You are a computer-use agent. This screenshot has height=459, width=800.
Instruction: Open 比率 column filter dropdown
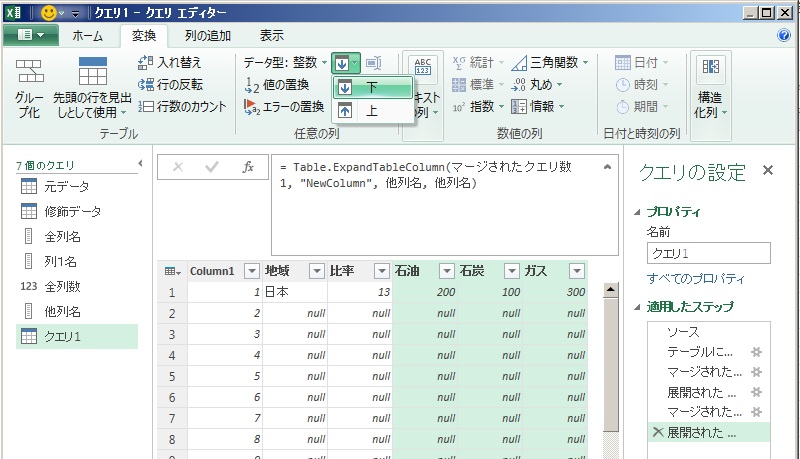382,271
